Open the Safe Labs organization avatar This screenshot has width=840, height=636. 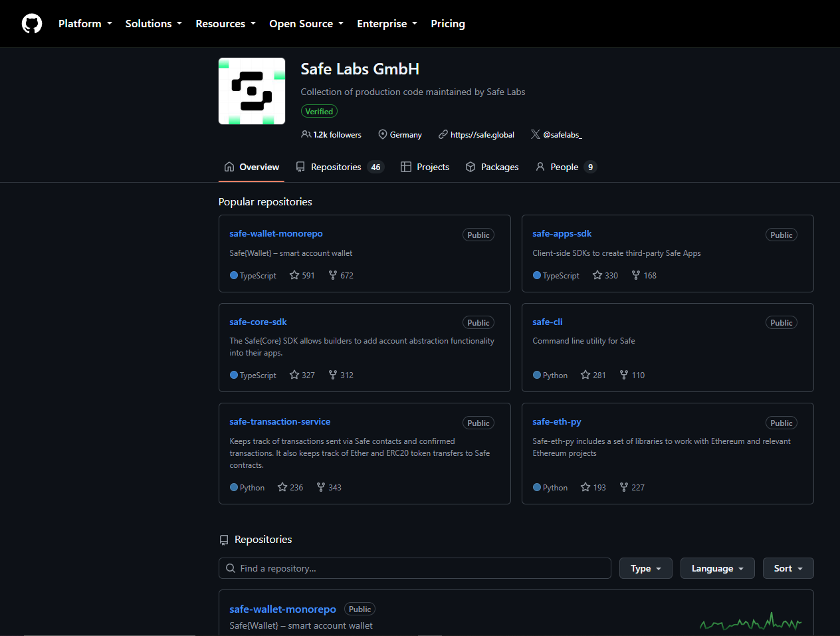click(x=252, y=91)
